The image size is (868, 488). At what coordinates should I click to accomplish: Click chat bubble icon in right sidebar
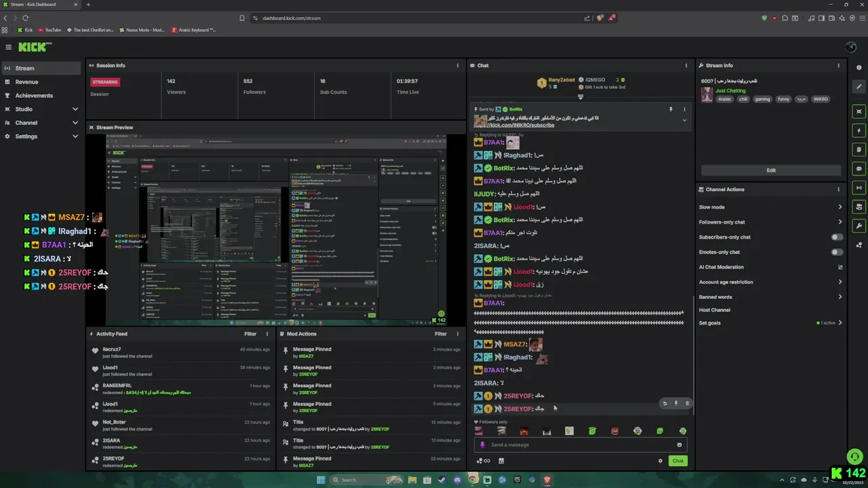[x=859, y=169]
